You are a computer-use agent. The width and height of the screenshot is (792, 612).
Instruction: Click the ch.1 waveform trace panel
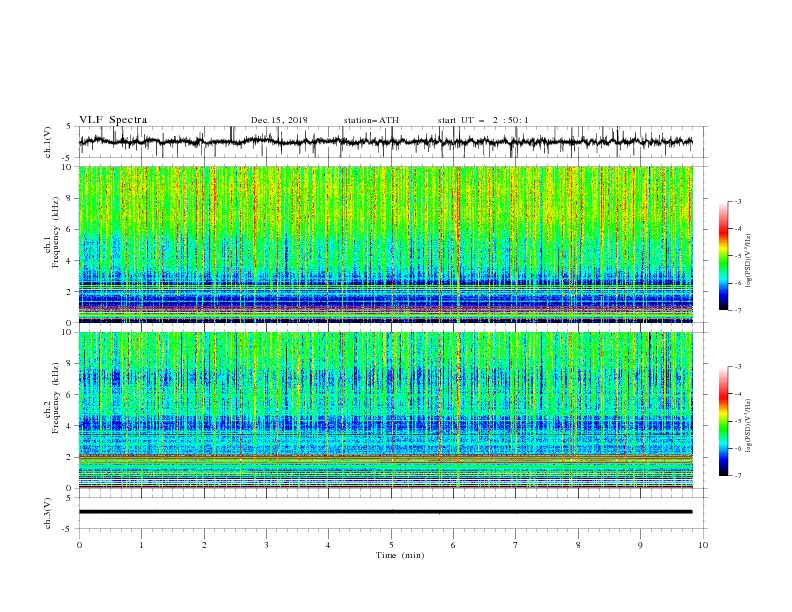(x=393, y=142)
